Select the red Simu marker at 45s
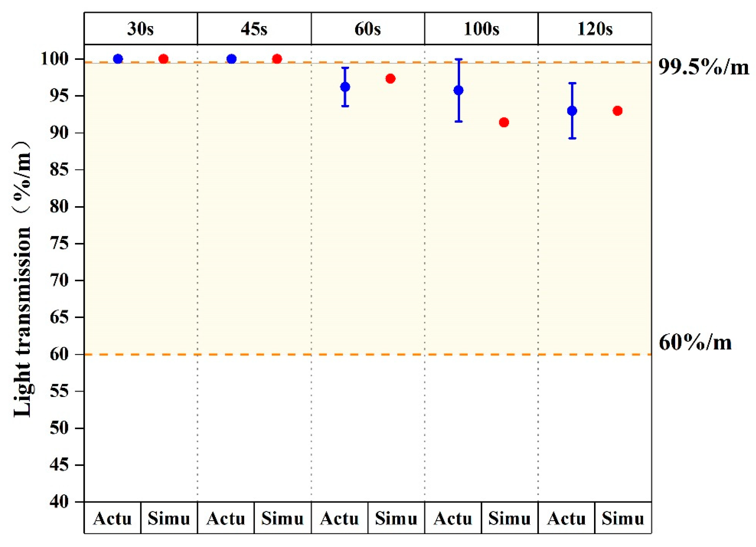The image size is (756, 547). point(277,59)
